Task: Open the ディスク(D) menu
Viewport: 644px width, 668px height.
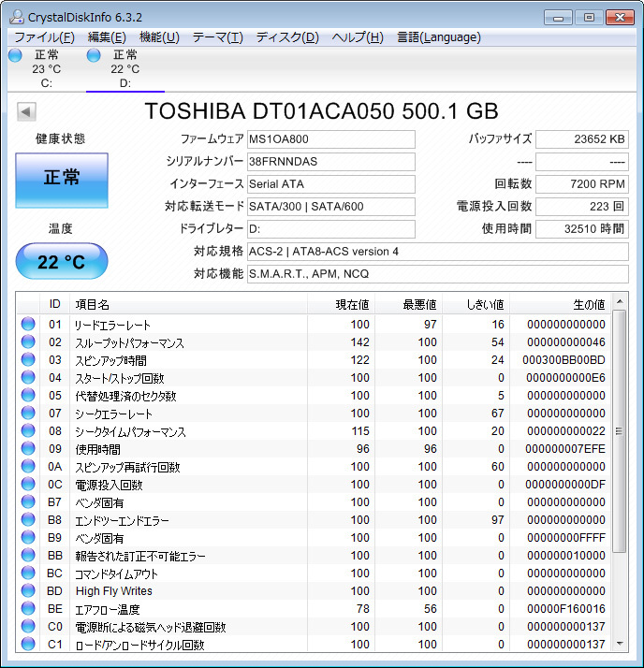Action: tap(287, 37)
